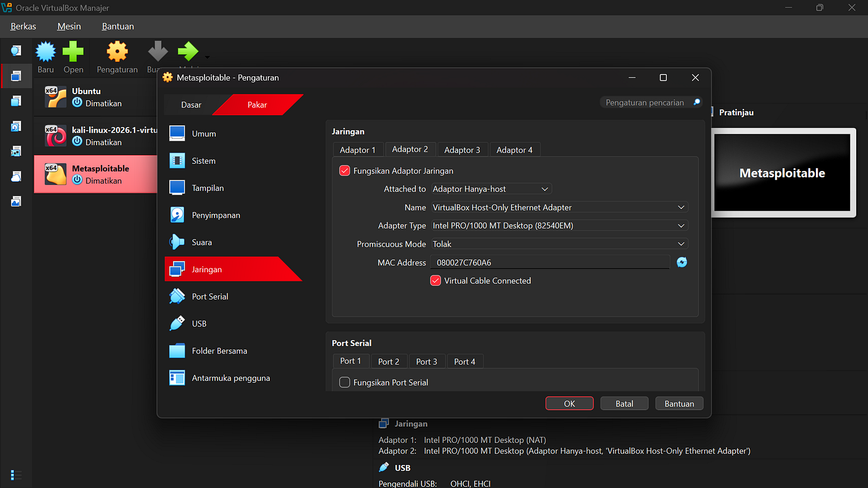Viewport: 868px width, 488px height.
Task: Click the Jaringan heading in the details pane
Action: pyautogui.click(x=411, y=424)
